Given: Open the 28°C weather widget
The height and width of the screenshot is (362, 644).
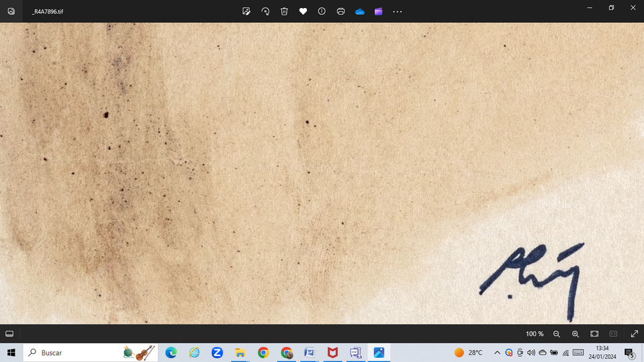Looking at the screenshot, I should point(468,353).
